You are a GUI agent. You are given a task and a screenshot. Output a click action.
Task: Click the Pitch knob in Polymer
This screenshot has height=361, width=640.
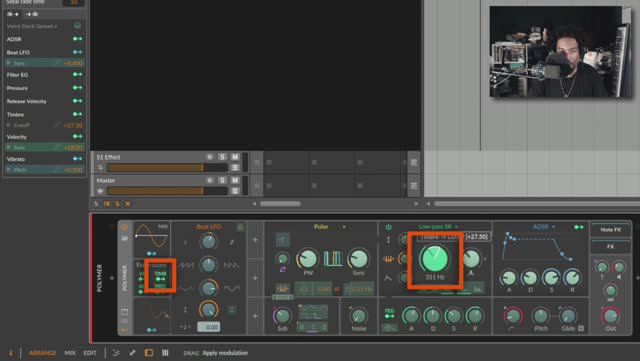pyautogui.click(x=541, y=316)
